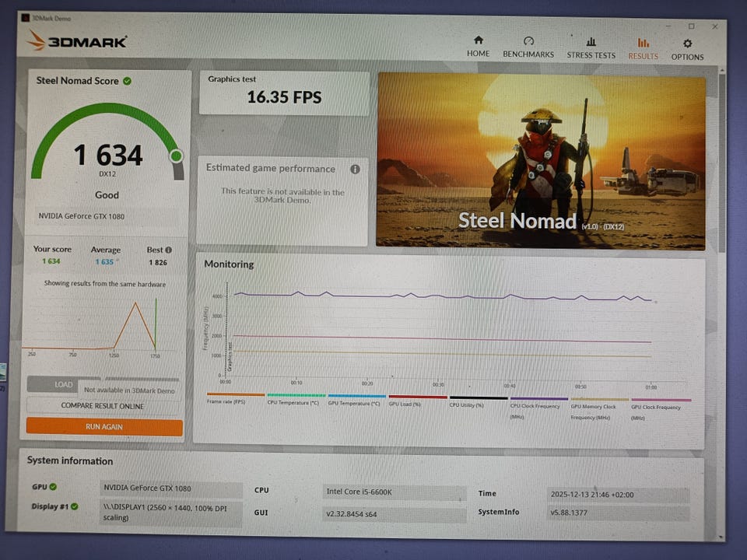747x560 pixels.
Task: Toggle CPU Clock Frequency legend entry
Action: coord(538,408)
